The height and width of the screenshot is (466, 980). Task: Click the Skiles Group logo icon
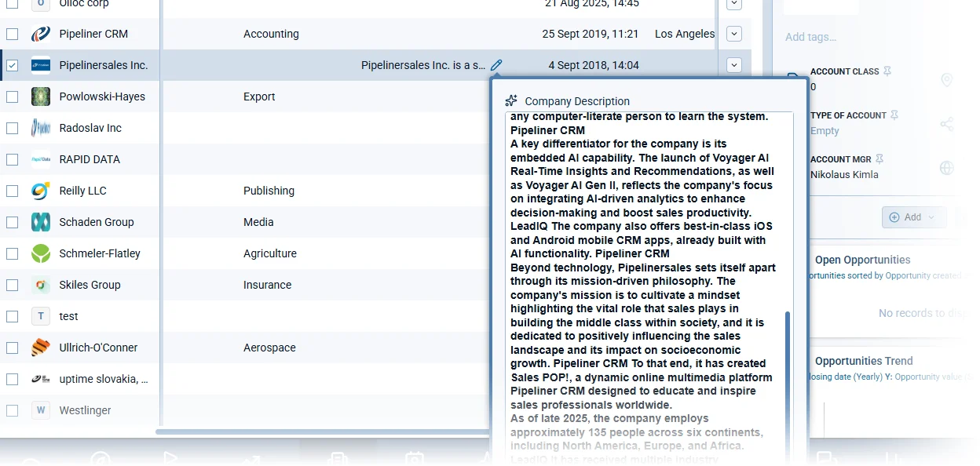point(41,285)
